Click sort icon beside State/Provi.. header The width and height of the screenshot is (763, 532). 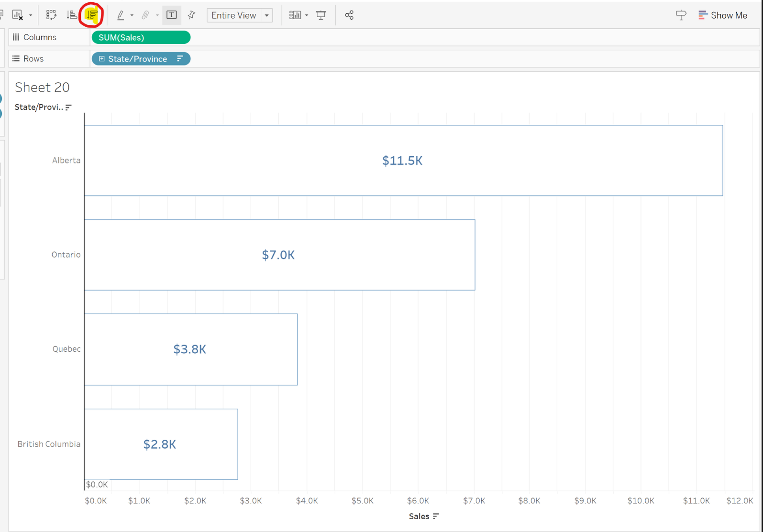(68, 107)
